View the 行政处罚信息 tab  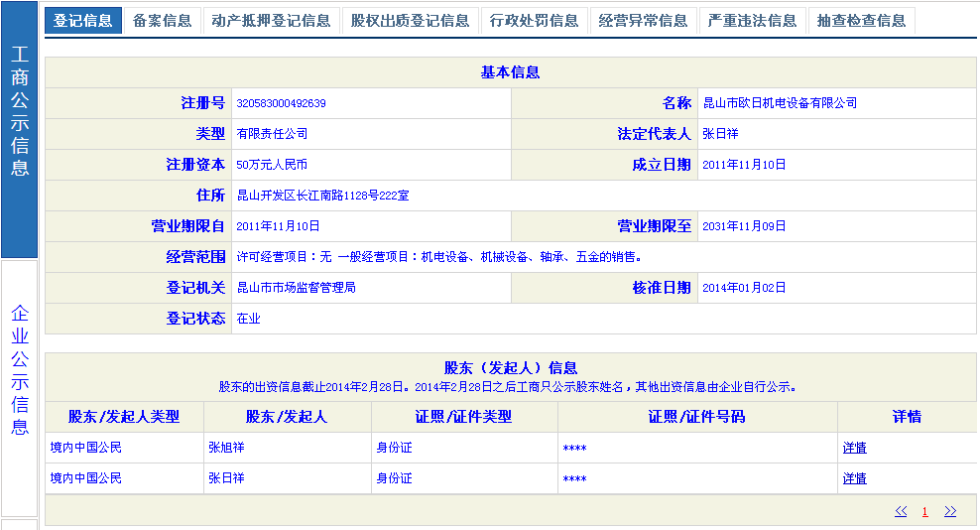535,21
